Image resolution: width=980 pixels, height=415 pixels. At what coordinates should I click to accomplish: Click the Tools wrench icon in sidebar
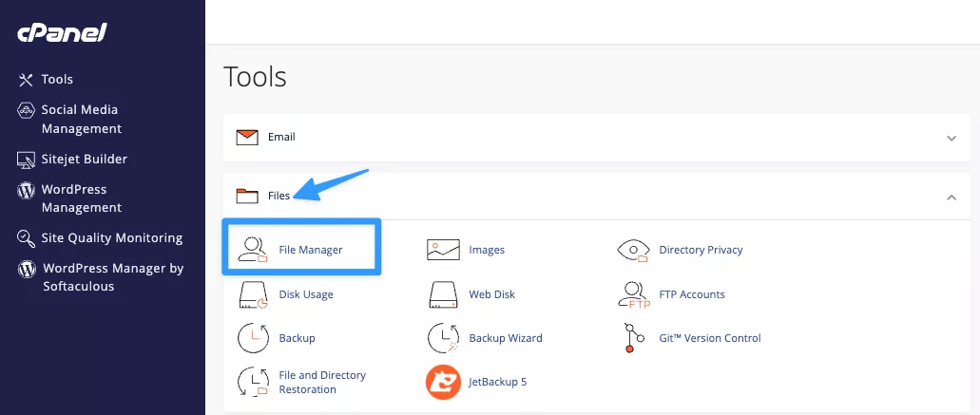tap(26, 79)
